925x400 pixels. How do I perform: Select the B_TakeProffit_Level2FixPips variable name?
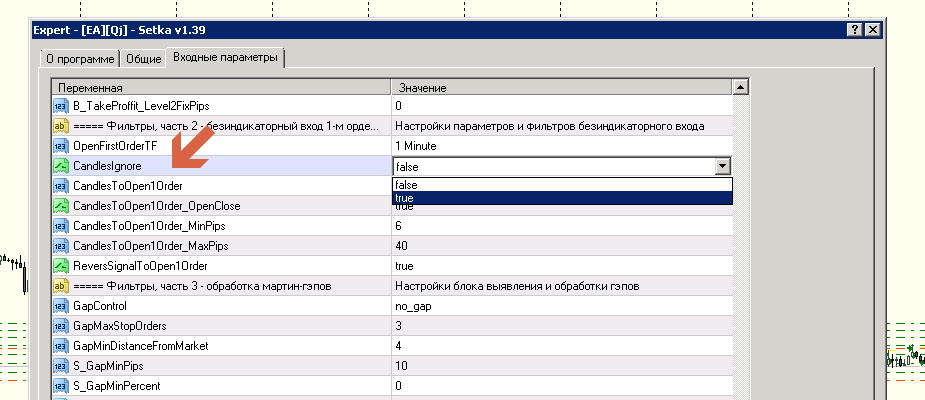pyautogui.click(x=141, y=106)
